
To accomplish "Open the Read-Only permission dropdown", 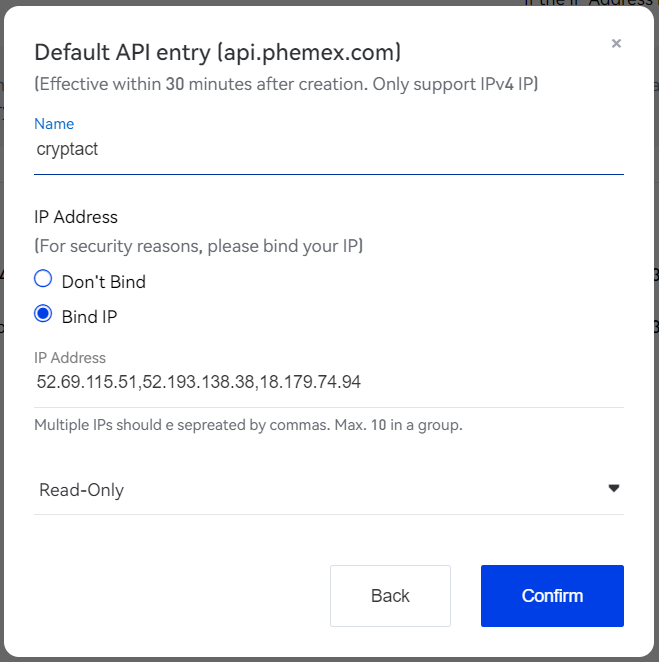I will click(x=328, y=490).
